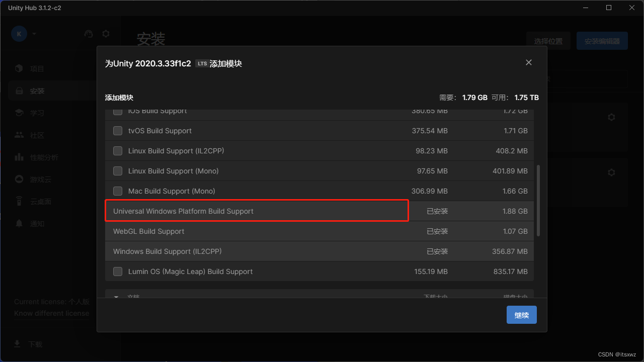Check the tvOS Build Support box
The height and width of the screenshot is (362, 644).
[x=118, y=131]
